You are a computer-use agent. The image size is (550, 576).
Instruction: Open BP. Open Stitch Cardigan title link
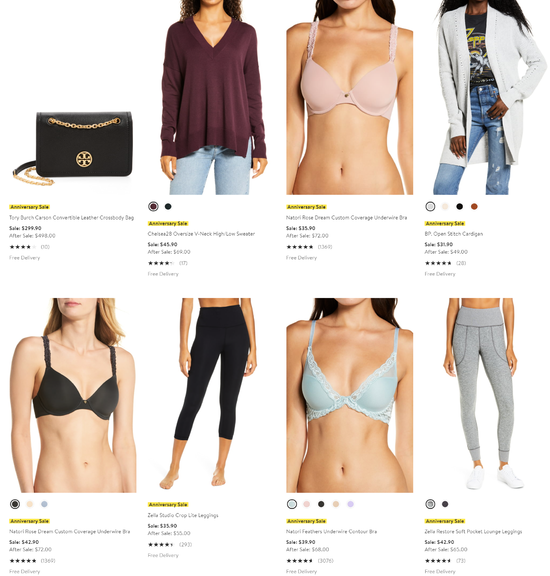pos(453,234)
